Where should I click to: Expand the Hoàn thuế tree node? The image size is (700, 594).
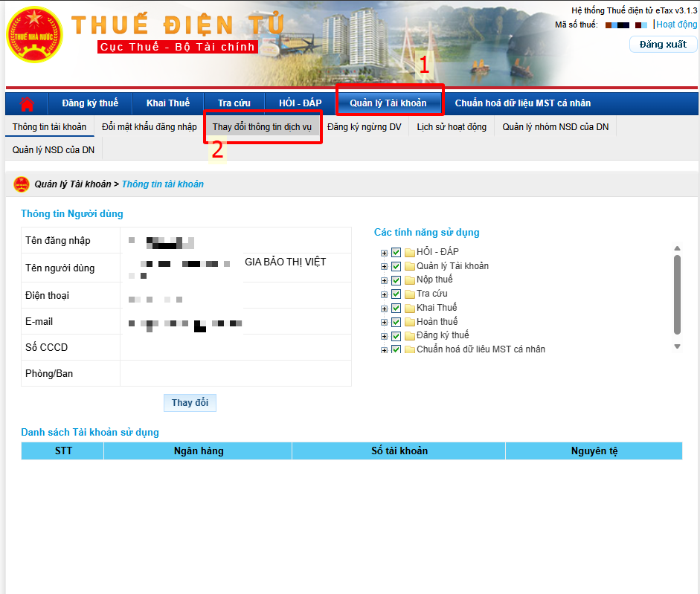(x=384, y=323)
